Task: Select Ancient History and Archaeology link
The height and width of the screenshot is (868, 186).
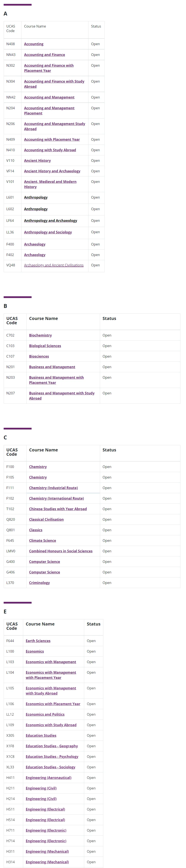Action: click(x=52, y=171)
